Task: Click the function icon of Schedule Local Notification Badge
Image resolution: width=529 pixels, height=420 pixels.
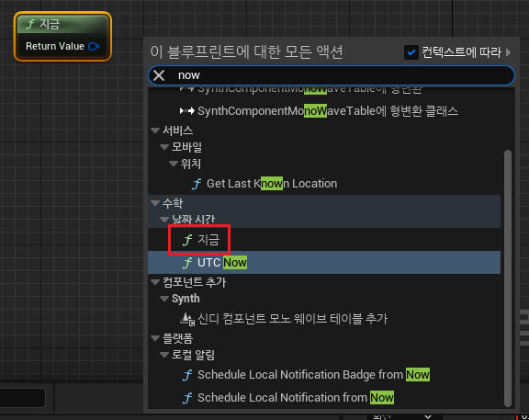Action: 187,375
